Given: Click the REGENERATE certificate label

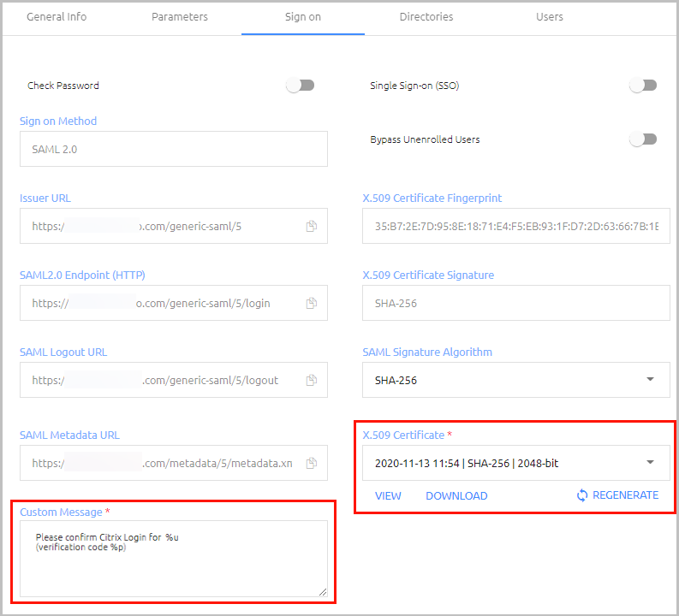Looking at the screenshot, I should (x=625, y=495).
